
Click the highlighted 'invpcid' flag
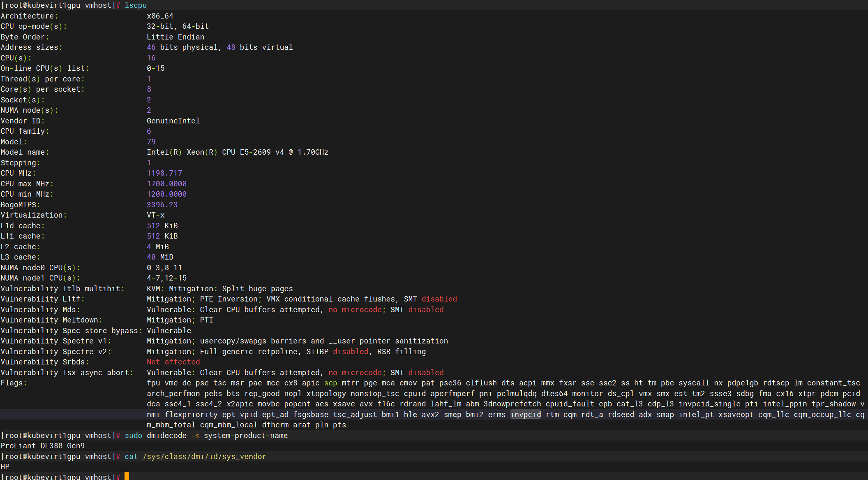526,415
